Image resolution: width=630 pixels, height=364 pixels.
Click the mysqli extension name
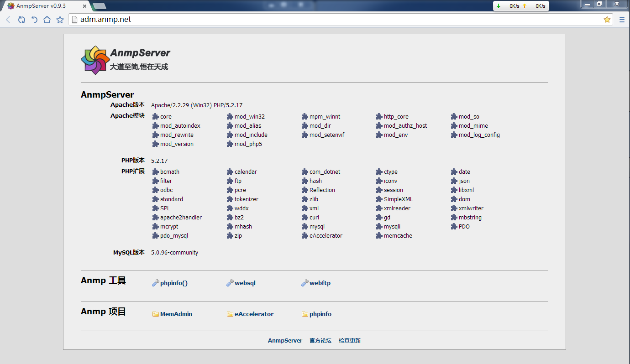392,227
